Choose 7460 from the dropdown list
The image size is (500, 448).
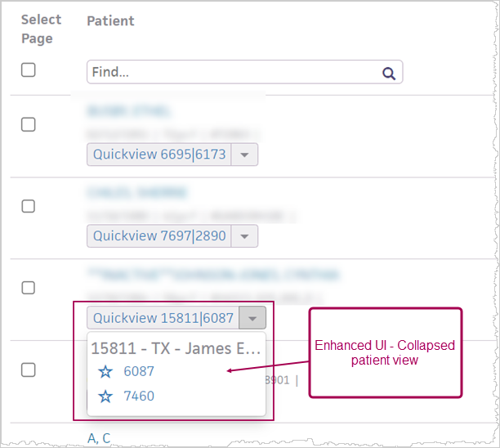(139, 396)
